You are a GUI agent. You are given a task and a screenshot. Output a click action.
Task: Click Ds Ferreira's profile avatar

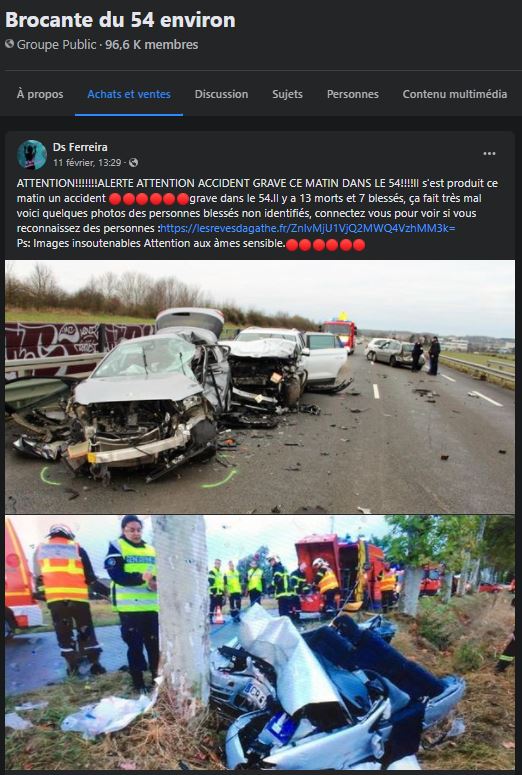(32, 155)
